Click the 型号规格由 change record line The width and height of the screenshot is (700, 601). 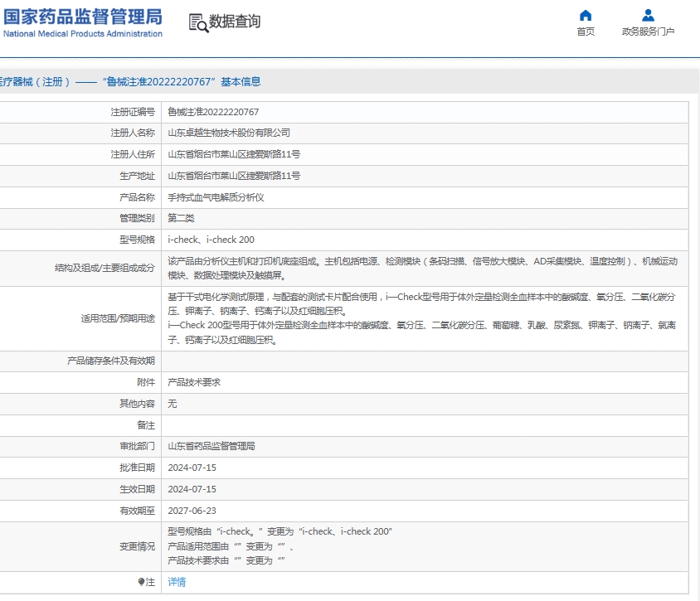[280, 531]
